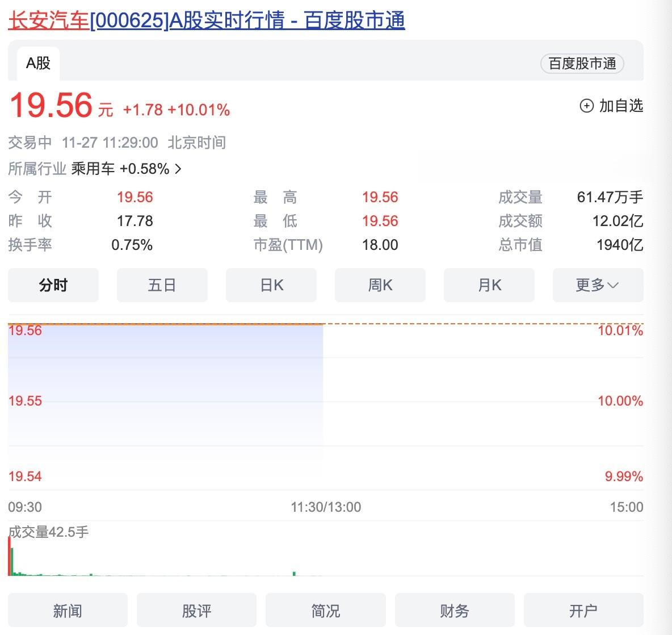Click the 11:30/13:00 time axis label
The image size is (672, 635).
326,507
